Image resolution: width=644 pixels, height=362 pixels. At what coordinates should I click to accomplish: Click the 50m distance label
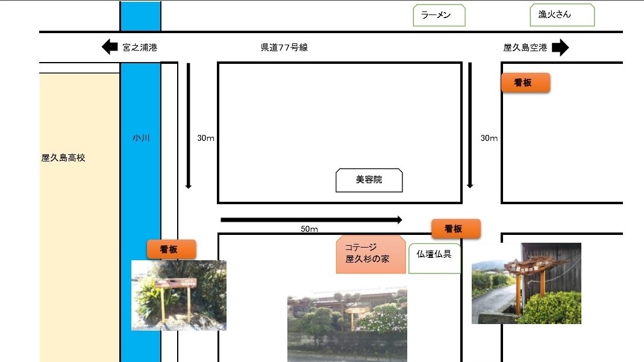[x=309, y=229]
